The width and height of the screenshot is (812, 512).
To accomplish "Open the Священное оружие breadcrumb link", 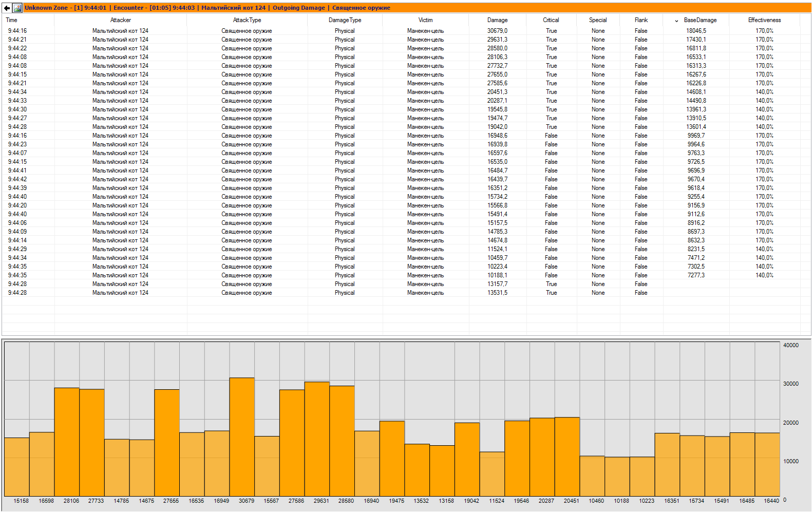I will tap(361, 8).
